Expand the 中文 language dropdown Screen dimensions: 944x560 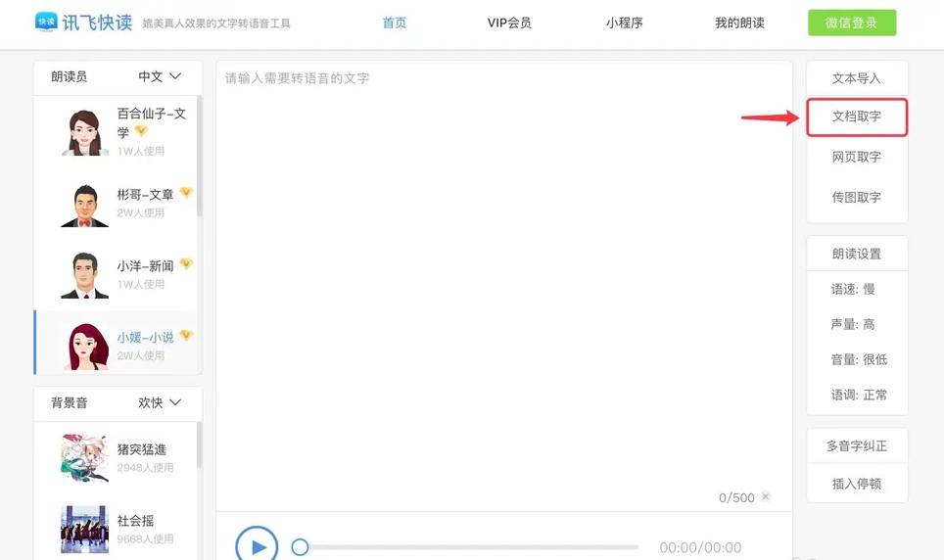coord(160,76)
